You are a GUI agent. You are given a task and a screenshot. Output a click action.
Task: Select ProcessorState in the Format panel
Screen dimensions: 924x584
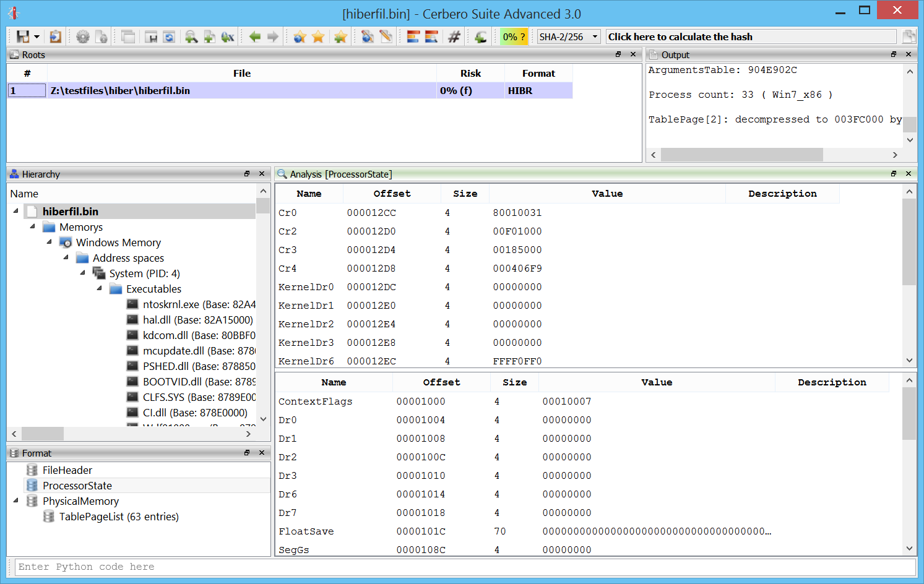point(77,486)
